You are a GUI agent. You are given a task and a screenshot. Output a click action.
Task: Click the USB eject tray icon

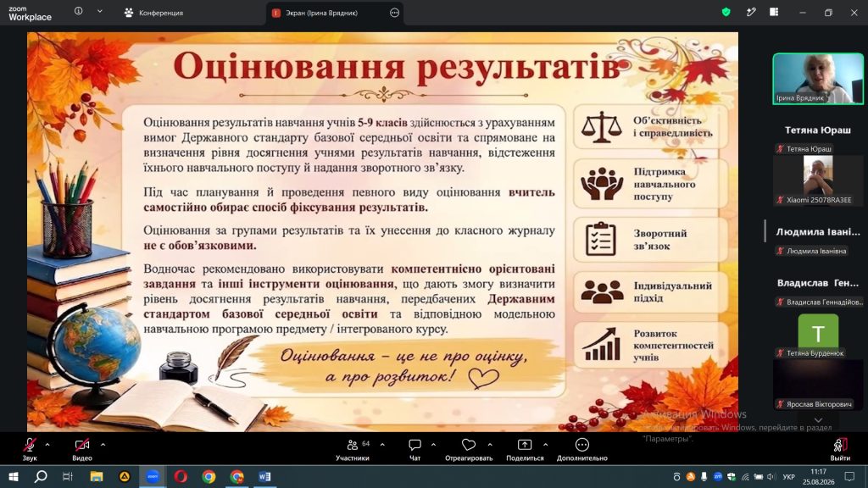(x=704, y=476)
